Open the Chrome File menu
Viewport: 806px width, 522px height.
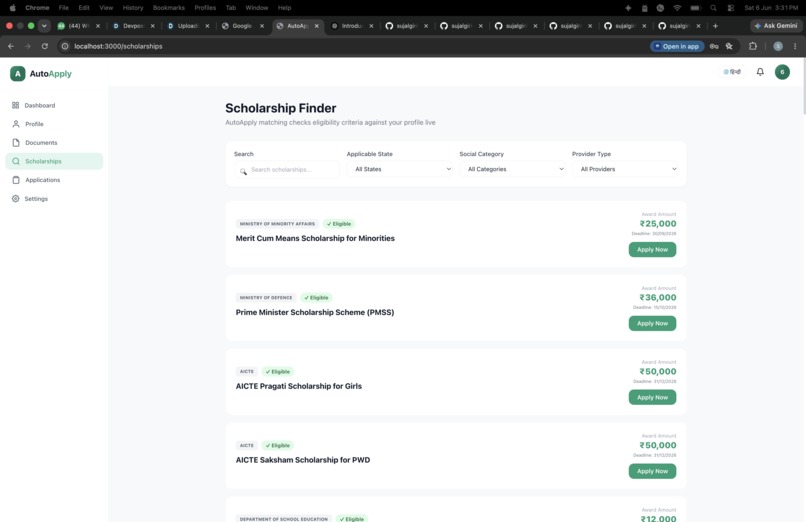pyautogui.click(x=64, y=8)
